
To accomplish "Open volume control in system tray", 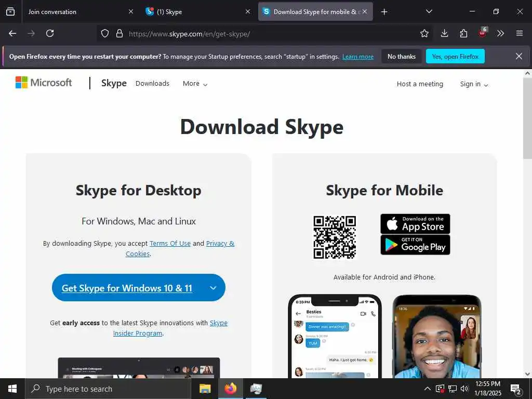I will (464, 389).
